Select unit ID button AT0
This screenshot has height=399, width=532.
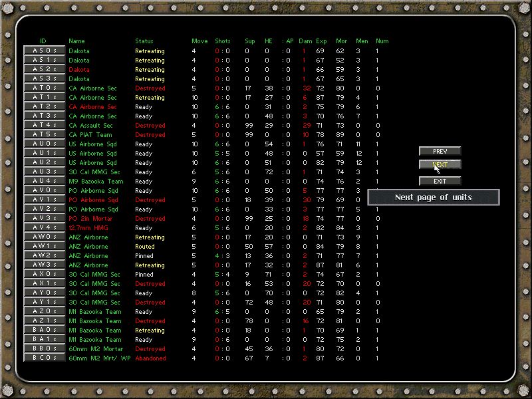pos(44,88)
